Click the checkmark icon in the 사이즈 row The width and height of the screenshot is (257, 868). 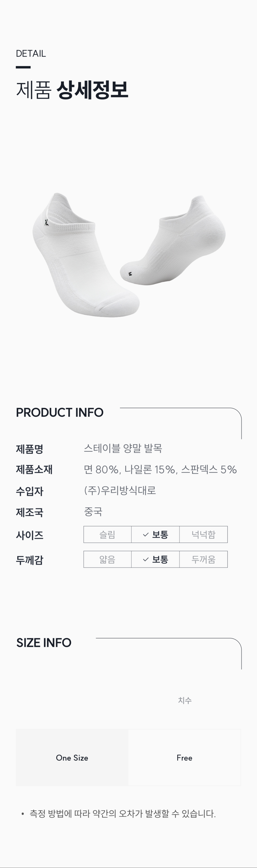[146, 534]
